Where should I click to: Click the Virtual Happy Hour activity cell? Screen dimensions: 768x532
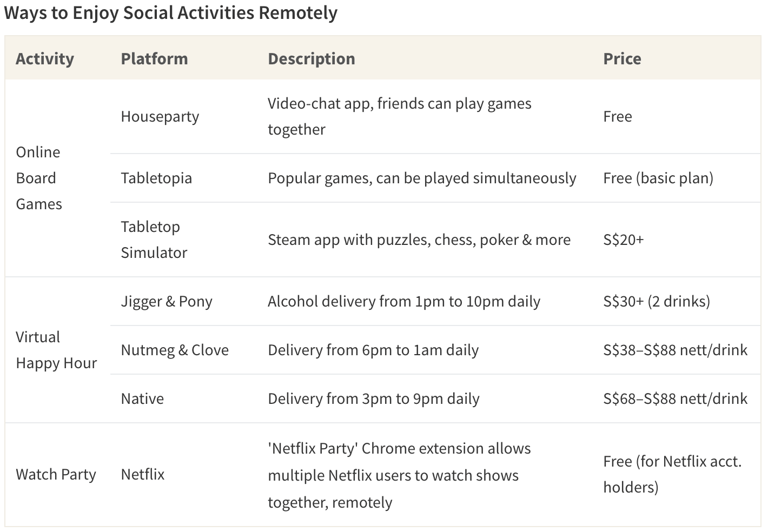pyautogui.click(x=56, y=350)
